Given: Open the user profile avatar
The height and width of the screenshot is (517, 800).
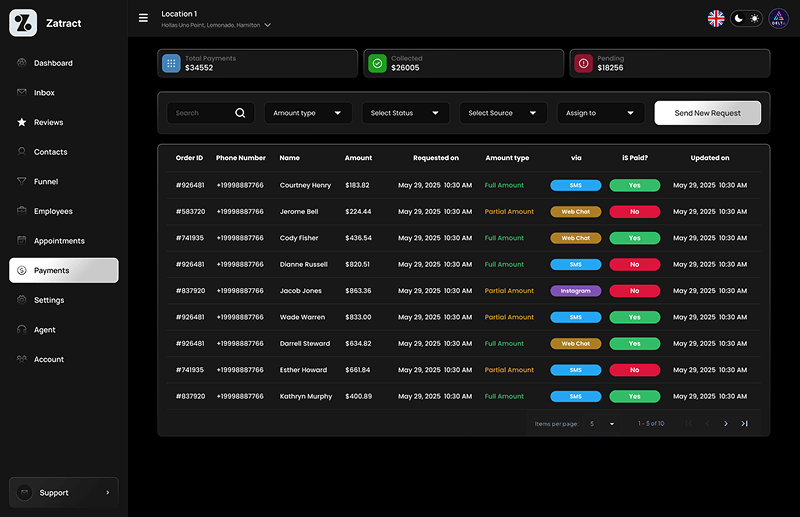Looking at the screenshot, I should (x=779, y=18).
